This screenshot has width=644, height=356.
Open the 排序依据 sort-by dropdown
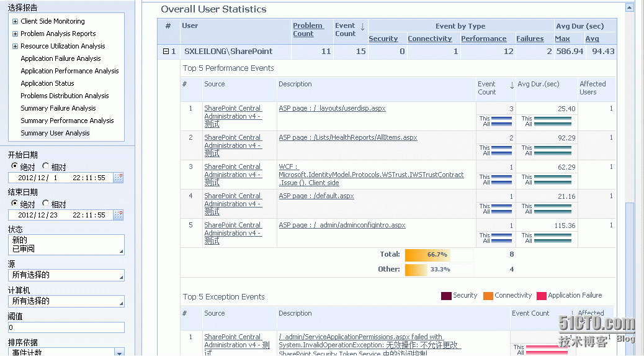119,352
